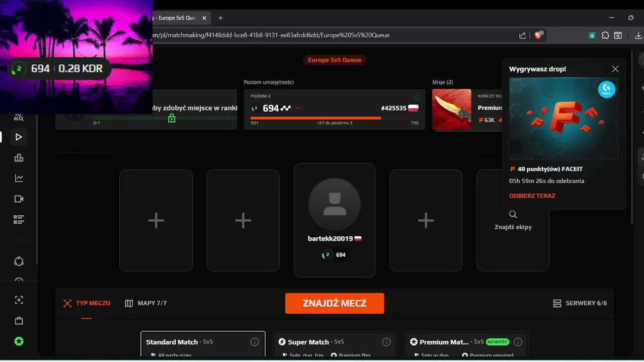Switch to the MAPY 7/7 tab

pos(145,303)
